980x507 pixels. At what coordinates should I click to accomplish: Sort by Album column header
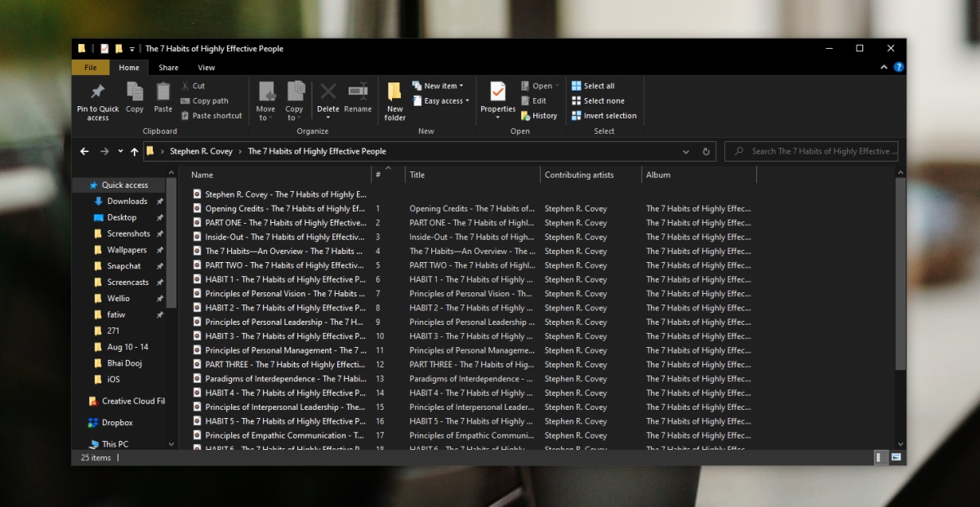coord(699,175)
